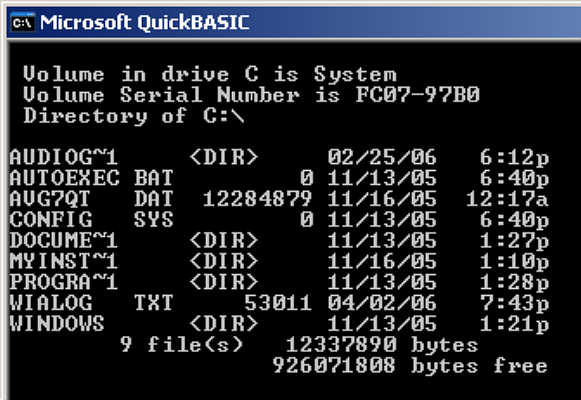Select the AUDIOG~1 directory name
Screen dimensions: 581x400
(64, 157)
